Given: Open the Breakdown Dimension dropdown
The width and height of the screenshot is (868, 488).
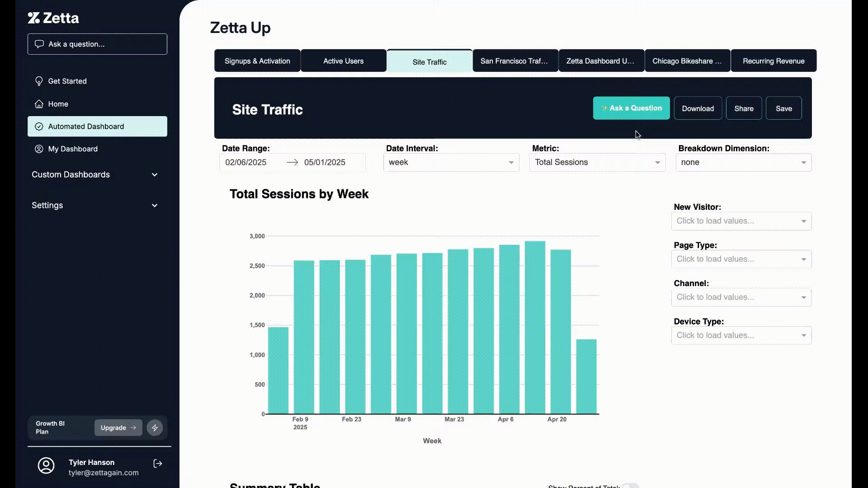Looking at the screenshot, I should click(743, 162).
